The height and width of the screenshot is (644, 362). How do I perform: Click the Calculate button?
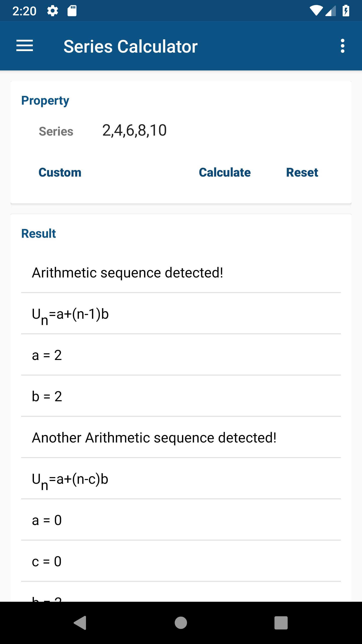click(225, 173)
